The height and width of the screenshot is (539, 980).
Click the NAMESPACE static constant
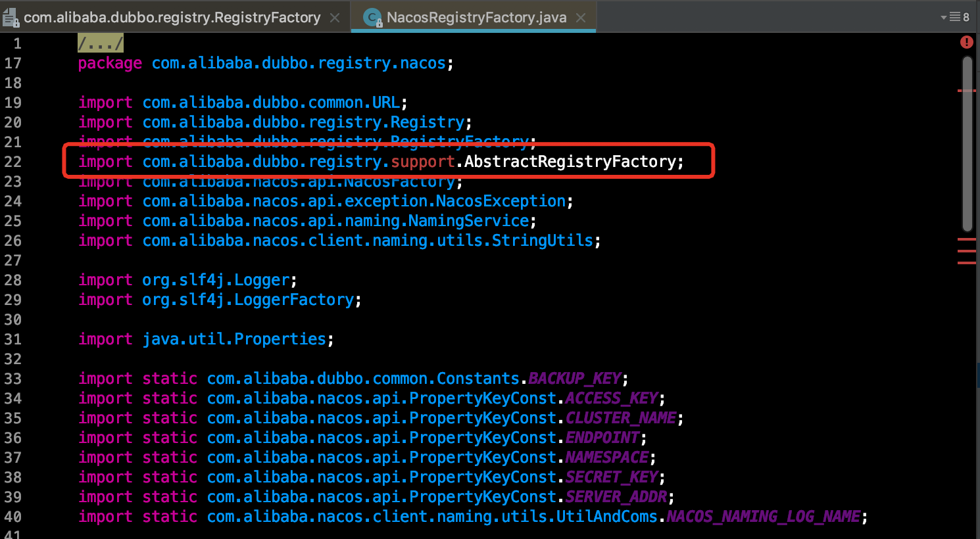pyautogui.click(x=607, y=457)
